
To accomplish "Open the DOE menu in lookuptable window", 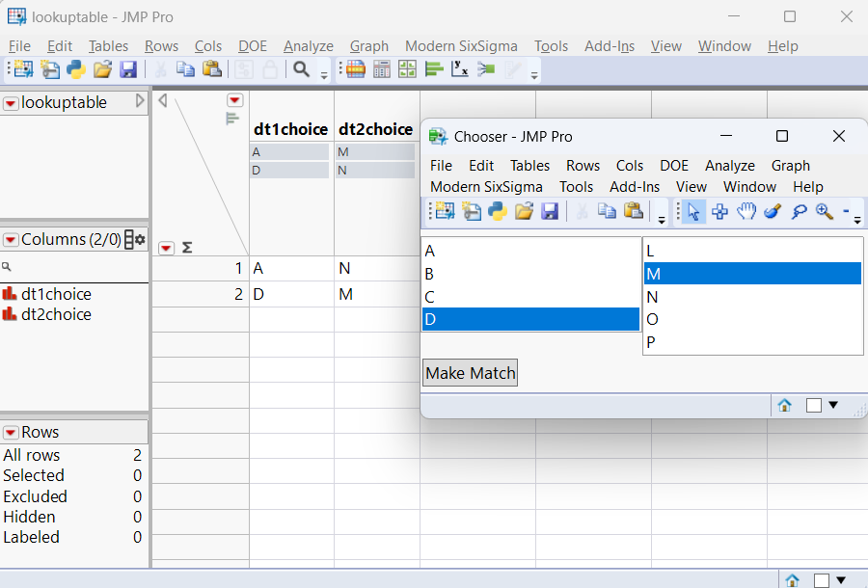I will (253, 46).
